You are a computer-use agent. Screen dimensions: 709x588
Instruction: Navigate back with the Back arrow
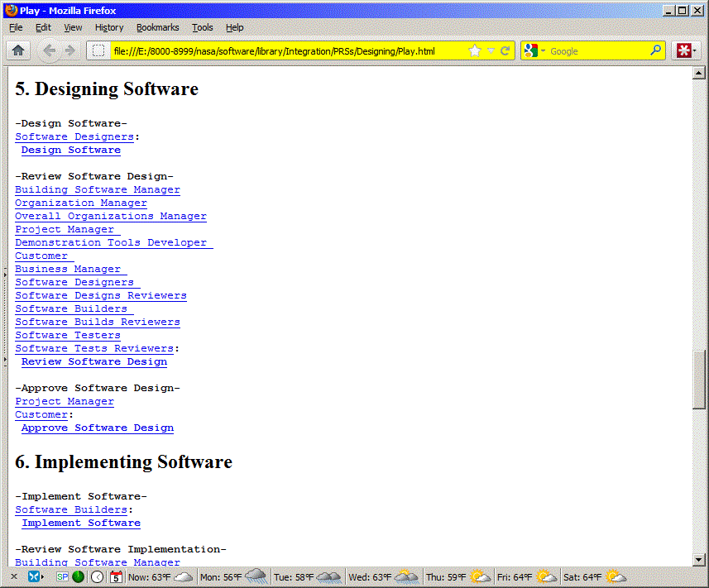pos(49,50)
